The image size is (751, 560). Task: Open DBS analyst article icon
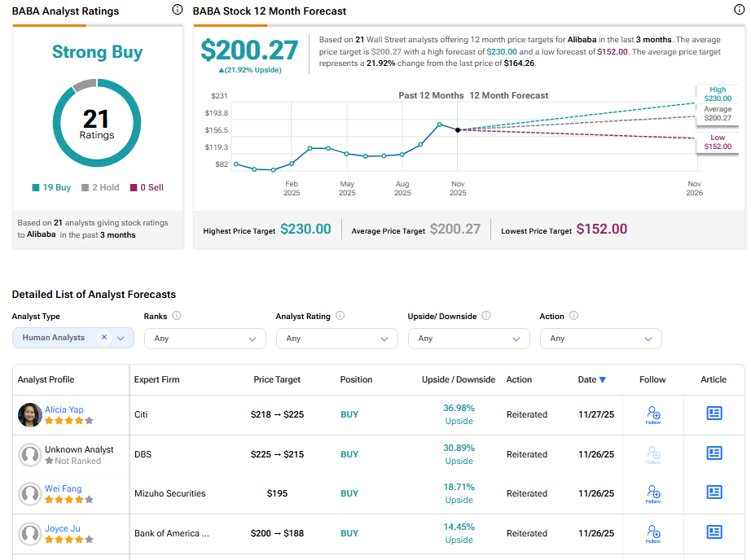click(x=714, y=453)
